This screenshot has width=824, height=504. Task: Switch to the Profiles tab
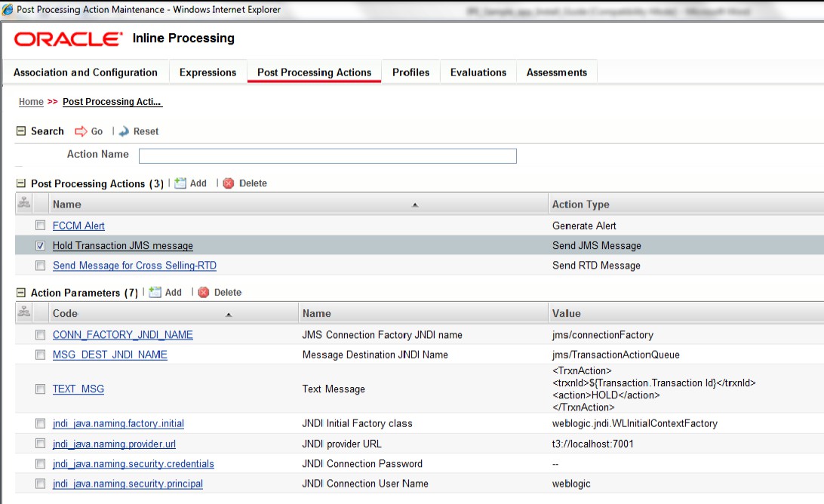pyautogui.click(x=411, y=72)
